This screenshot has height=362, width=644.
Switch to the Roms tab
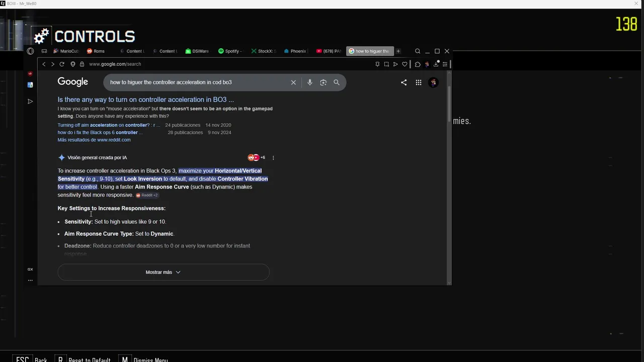pyautogui.click(x=96, y=51)
